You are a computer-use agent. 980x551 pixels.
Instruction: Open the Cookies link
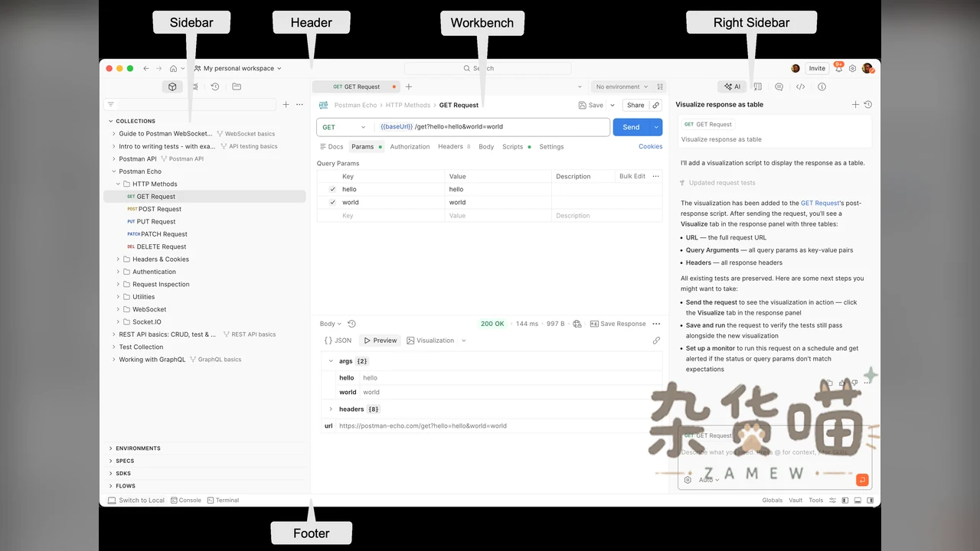coord(651,147)
